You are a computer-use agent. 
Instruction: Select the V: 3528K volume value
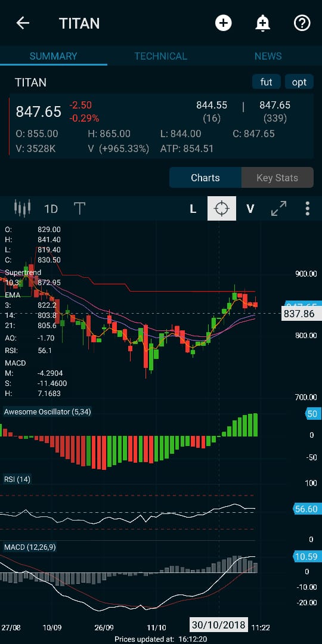(x=36, y=148)
